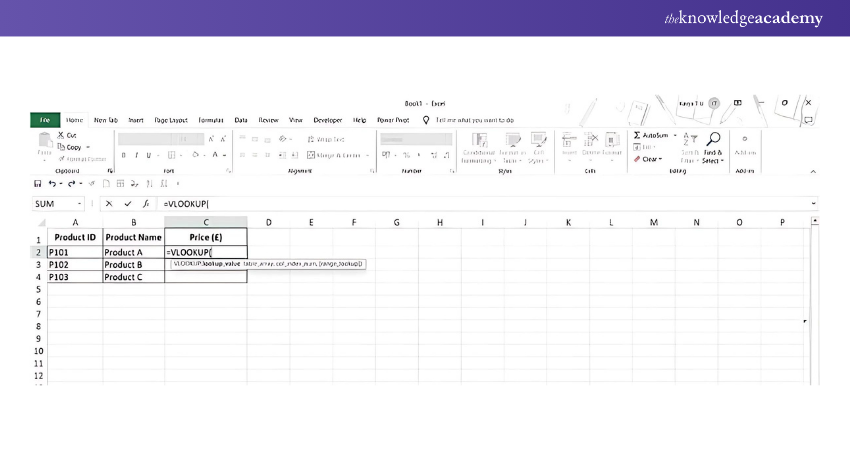
Task: Toggle Wrap Text option
Action: (x=326, y=139)
